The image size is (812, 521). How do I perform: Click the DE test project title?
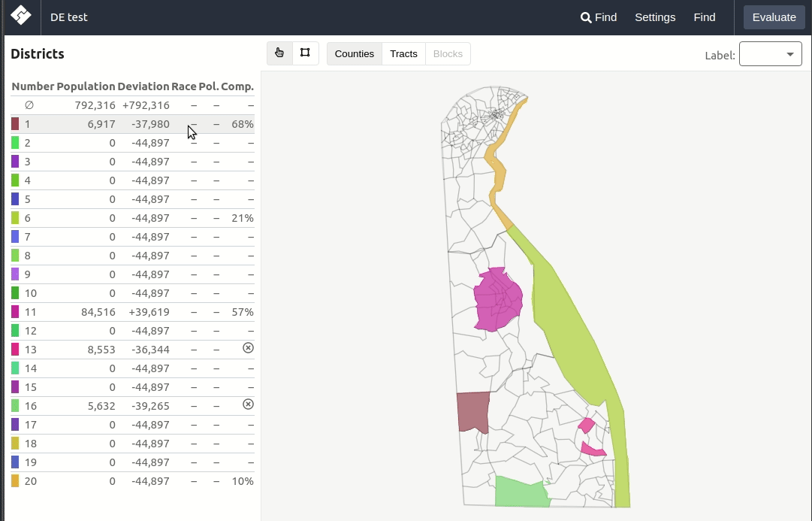click(68, 17)
